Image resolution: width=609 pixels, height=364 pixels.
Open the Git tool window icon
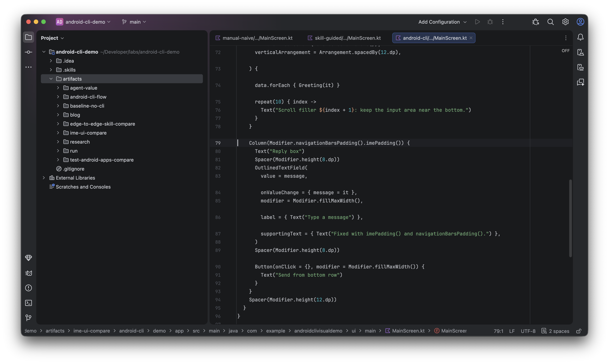point(28,318)
